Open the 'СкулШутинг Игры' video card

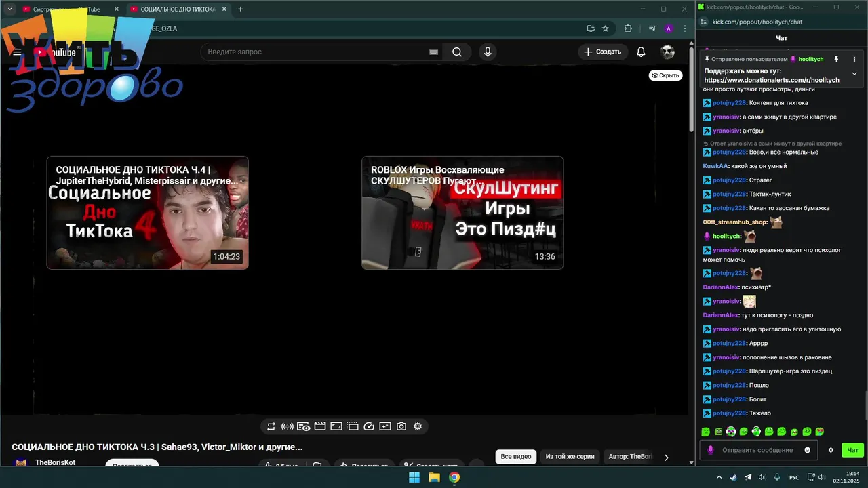click(x=462, y=213)
